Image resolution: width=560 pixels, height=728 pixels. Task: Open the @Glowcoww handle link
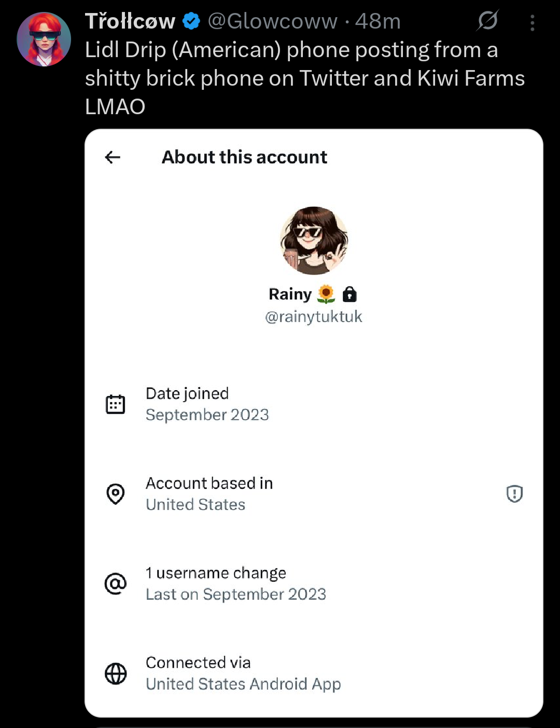point(273,21)
